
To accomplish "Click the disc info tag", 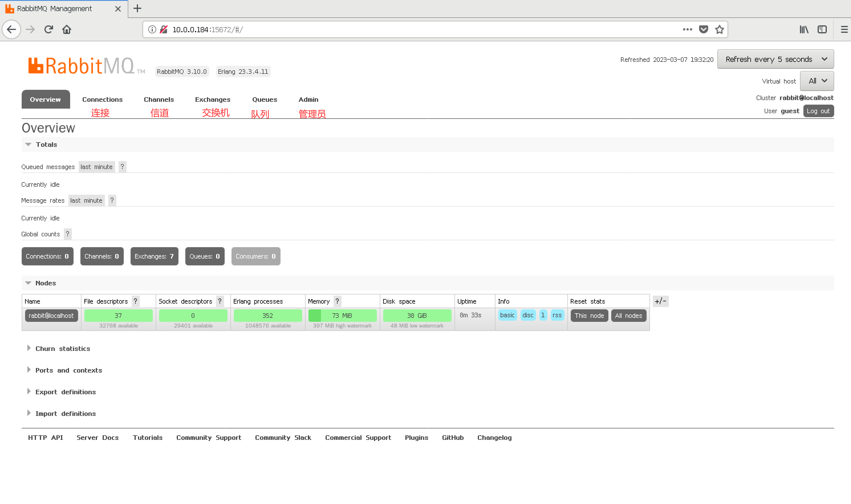I will click(x=528, y=315).
